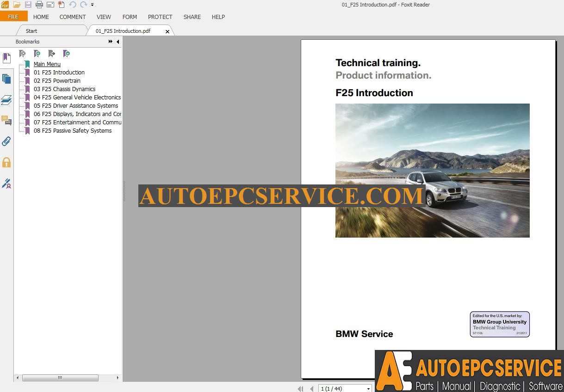
Task: Open the Layers panel
Action: point(6,100)
